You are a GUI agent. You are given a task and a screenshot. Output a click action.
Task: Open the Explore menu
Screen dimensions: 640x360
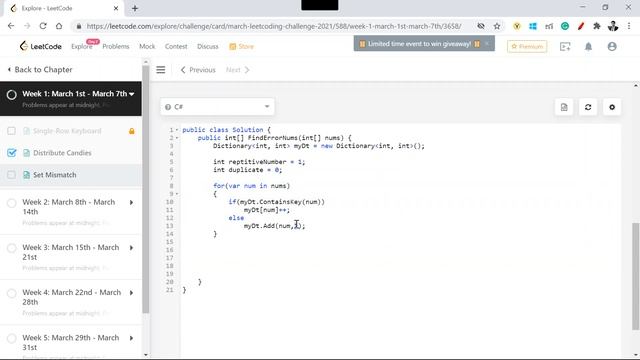(82, 47)
